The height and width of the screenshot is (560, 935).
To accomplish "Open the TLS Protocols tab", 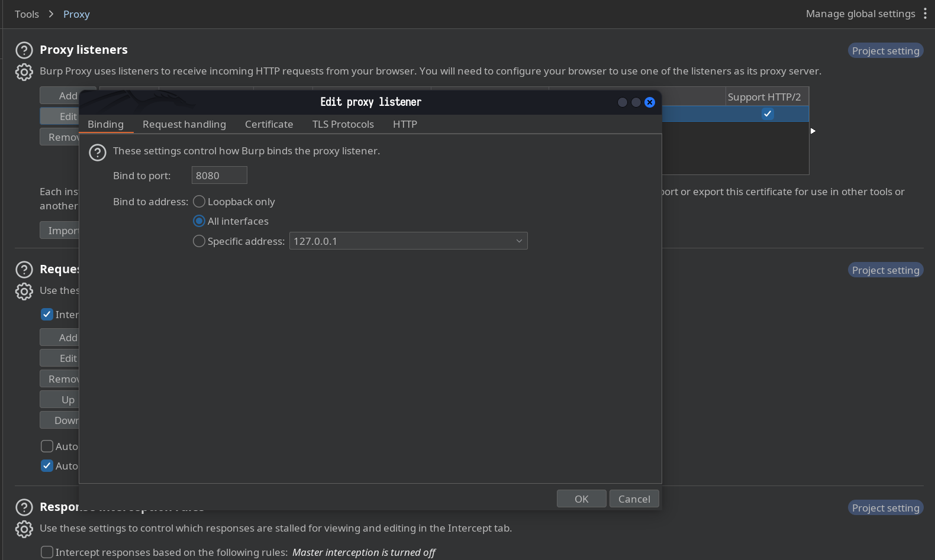I will coord(343,124).
